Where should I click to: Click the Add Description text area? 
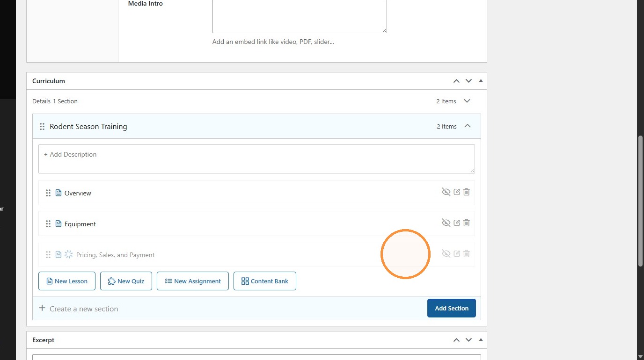tap(256, 159)
